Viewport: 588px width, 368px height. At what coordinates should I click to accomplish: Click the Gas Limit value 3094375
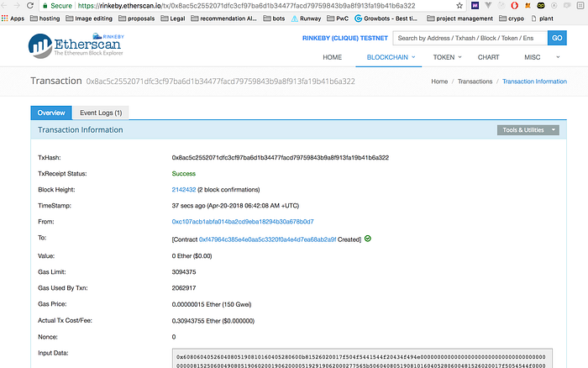(x=184, y=272)
